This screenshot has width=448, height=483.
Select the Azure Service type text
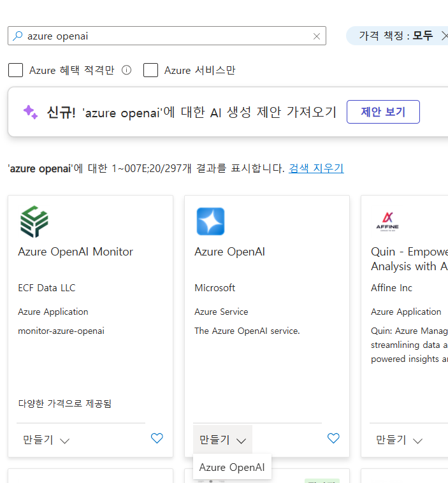[x=221, y=312]
